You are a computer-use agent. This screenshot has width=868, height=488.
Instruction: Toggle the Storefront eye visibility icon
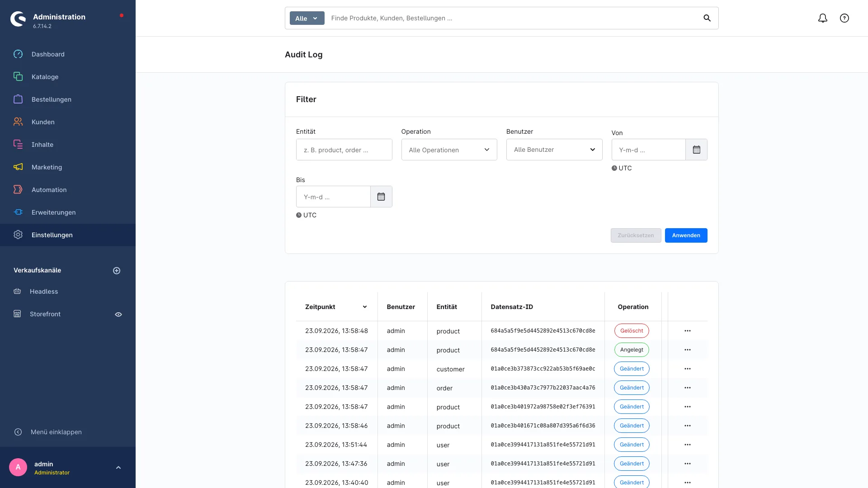118,314
